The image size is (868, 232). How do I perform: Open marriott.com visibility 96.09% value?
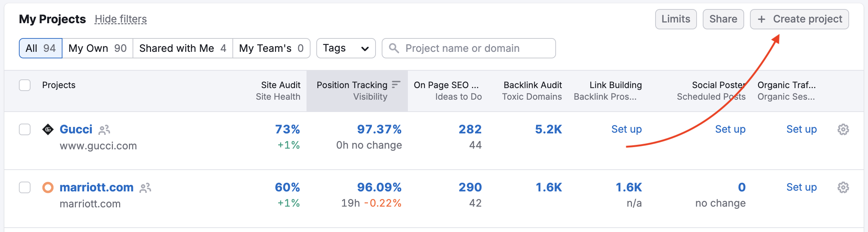click(x=379, y=187)
